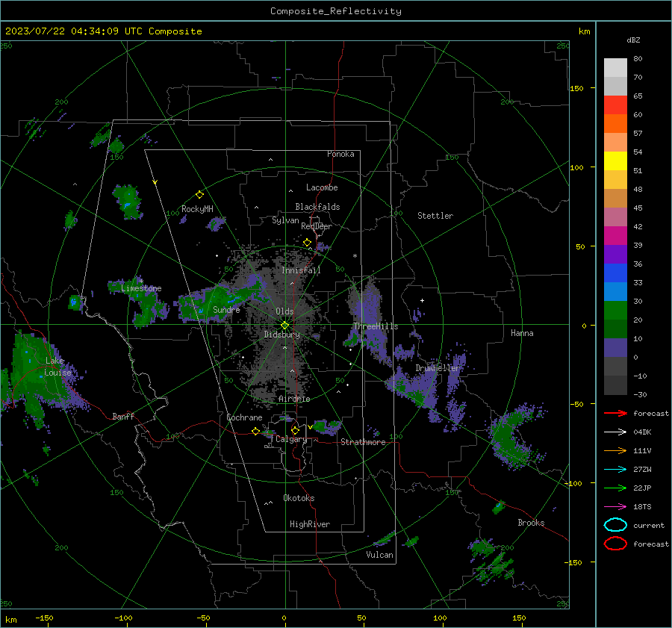
Task: Click the Lake Louise label
Action: click(x=57, y=367)
